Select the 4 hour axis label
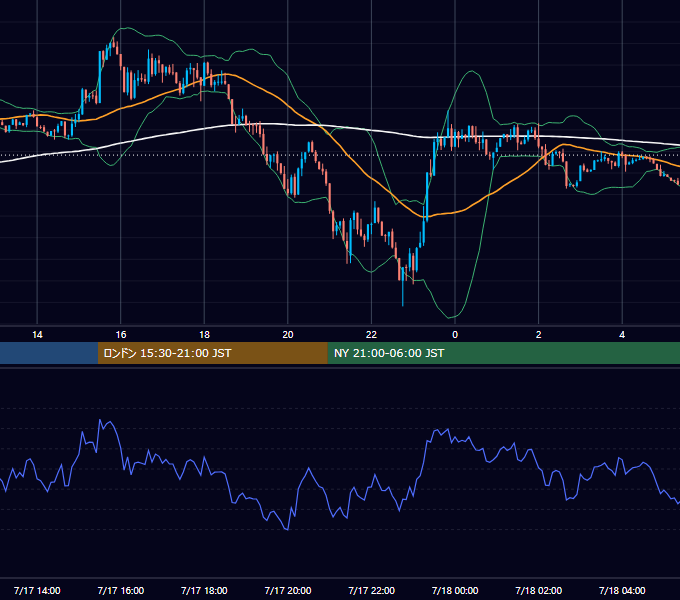The width and height of the screenshot is (680, 600). (x=622, y=335)
